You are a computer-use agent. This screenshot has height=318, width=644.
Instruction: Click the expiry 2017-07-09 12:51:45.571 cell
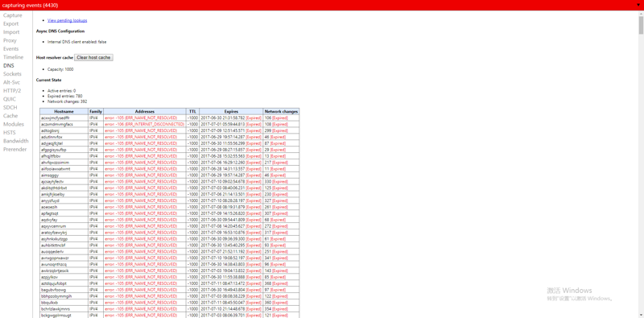click(231, 130)
